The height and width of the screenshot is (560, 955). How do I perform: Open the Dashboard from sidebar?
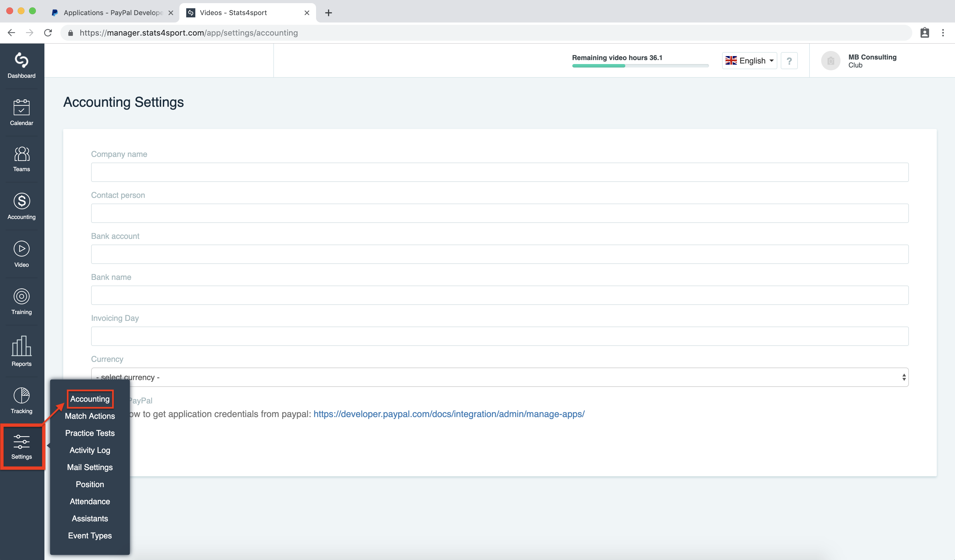pyautogui.click(x=22, y=65)
